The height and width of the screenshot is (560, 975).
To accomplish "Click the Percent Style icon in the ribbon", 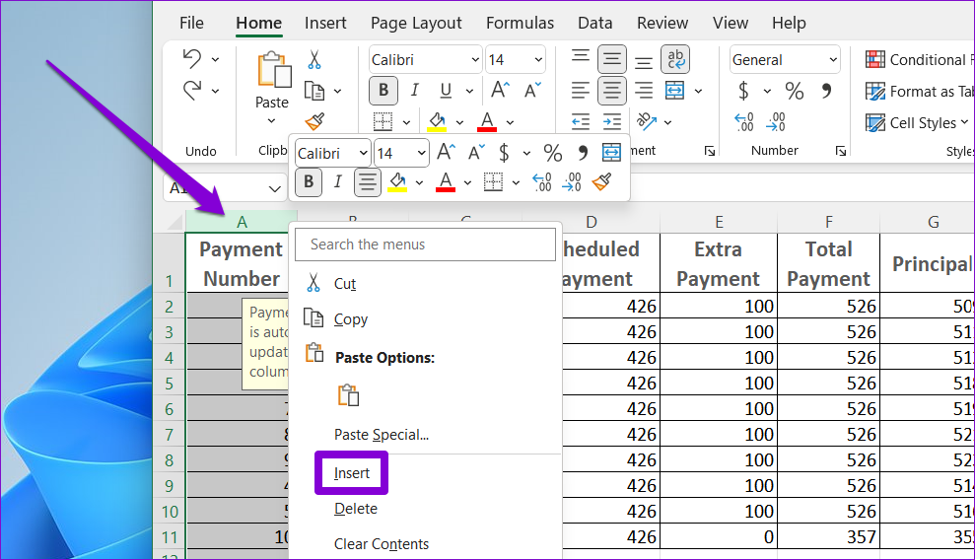I will point(794,92).
